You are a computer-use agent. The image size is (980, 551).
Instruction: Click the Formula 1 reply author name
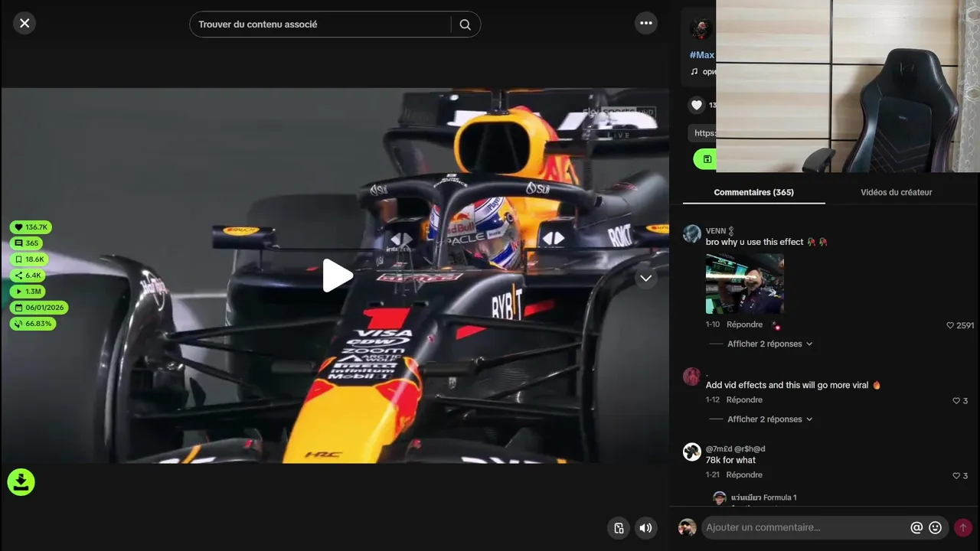point(764,497)
